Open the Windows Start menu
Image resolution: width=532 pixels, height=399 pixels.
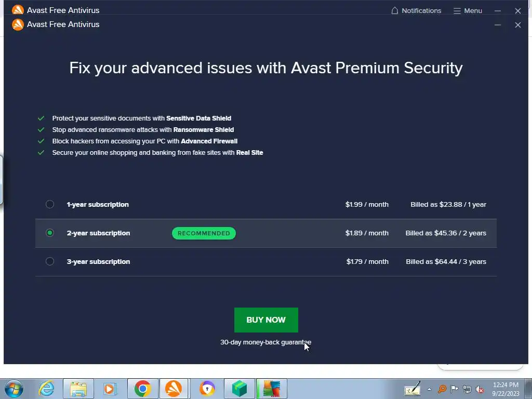[x=14, y=389]
